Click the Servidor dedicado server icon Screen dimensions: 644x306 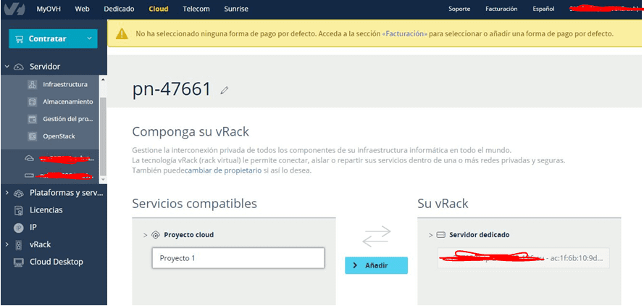pos(440,235)
